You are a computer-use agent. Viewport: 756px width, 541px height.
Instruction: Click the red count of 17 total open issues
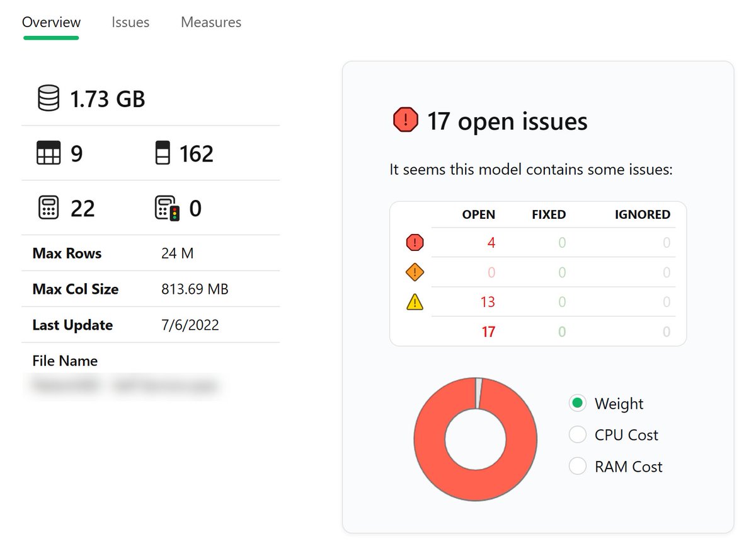488,332
